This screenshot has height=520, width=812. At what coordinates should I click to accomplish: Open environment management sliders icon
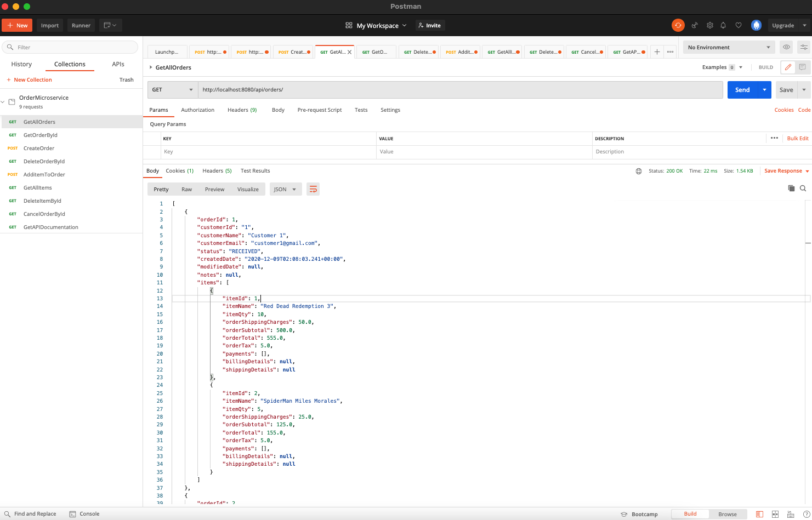coord(804,47)
